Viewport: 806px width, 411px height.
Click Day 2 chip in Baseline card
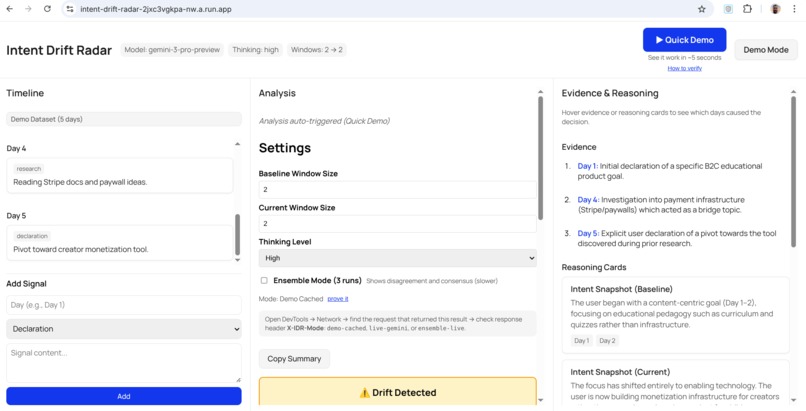[x=607, y=341]
